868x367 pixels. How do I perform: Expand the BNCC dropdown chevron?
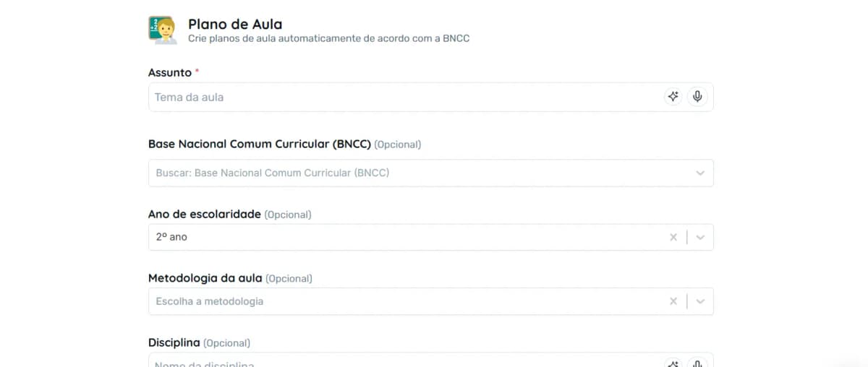[x=699, y=173]
